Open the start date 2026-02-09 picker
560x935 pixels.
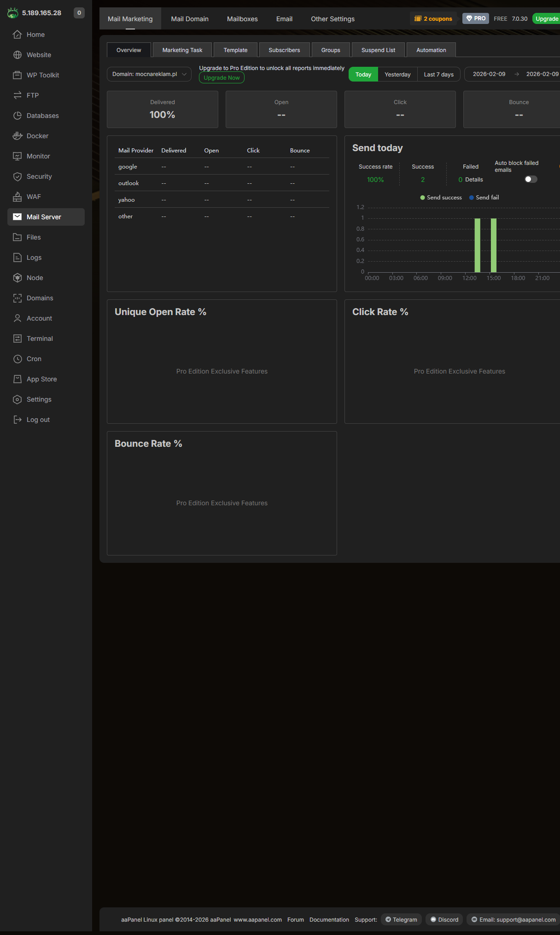coord(489,74)
